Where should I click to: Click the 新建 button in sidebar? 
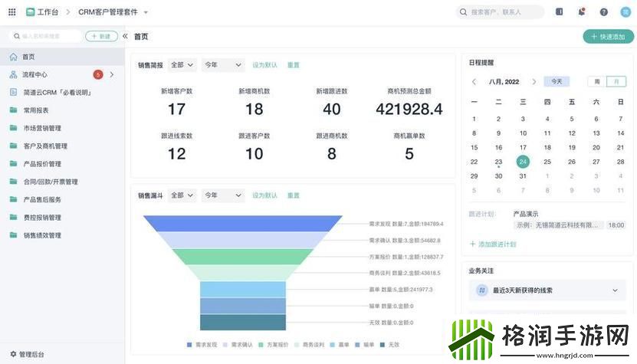101,36
